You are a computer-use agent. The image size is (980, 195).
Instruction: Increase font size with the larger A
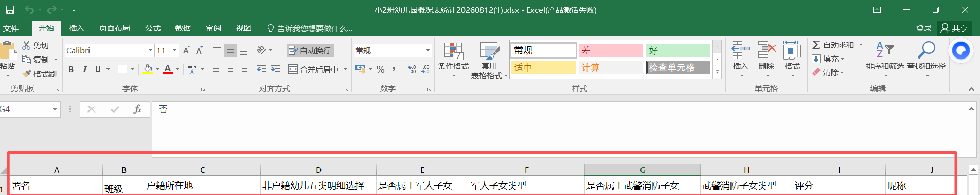pos(186,50)
